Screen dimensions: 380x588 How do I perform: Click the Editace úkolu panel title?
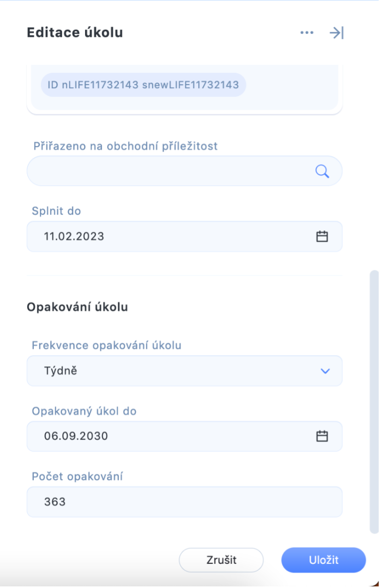coord(75,32)
